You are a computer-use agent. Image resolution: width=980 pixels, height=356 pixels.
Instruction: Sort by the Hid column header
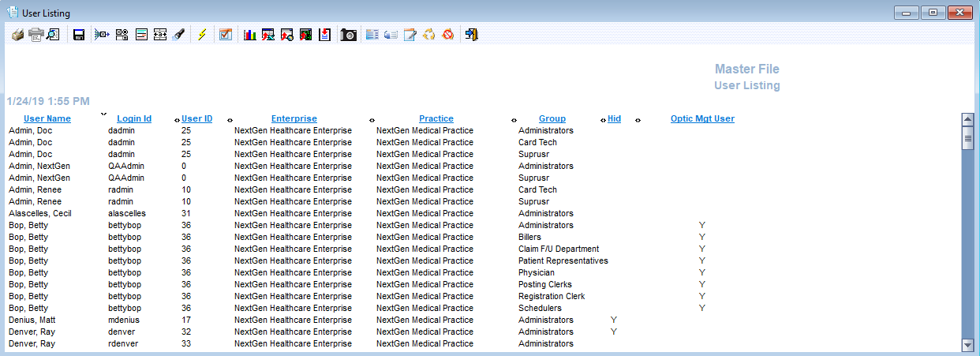pyautogui.click(x=614, y=118)
